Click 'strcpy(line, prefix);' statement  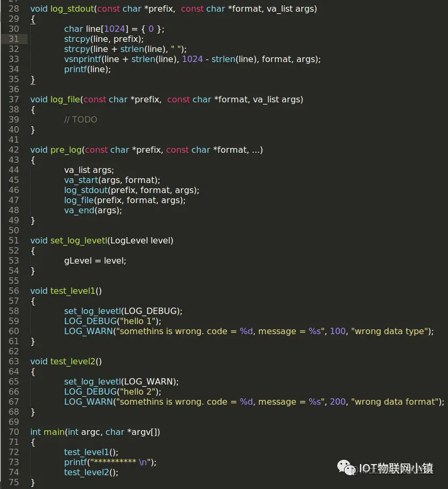[x=104, y=39]
